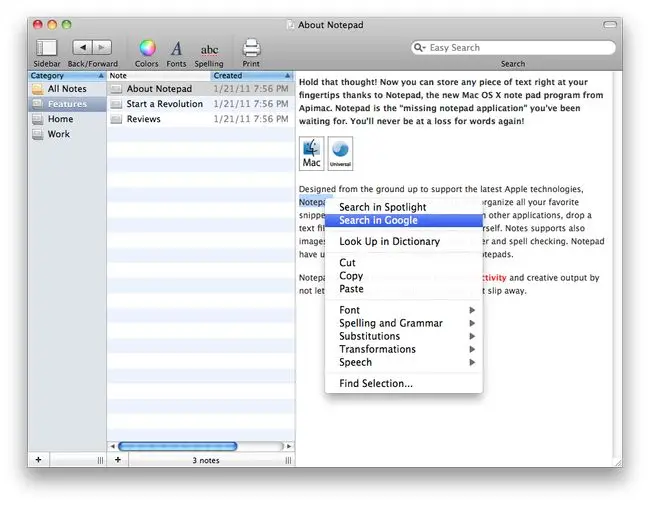Viewport: 650px width, 505px height.
Task: Add a new category with plus button
Action: pyautogui.click(x=39, y=460)
